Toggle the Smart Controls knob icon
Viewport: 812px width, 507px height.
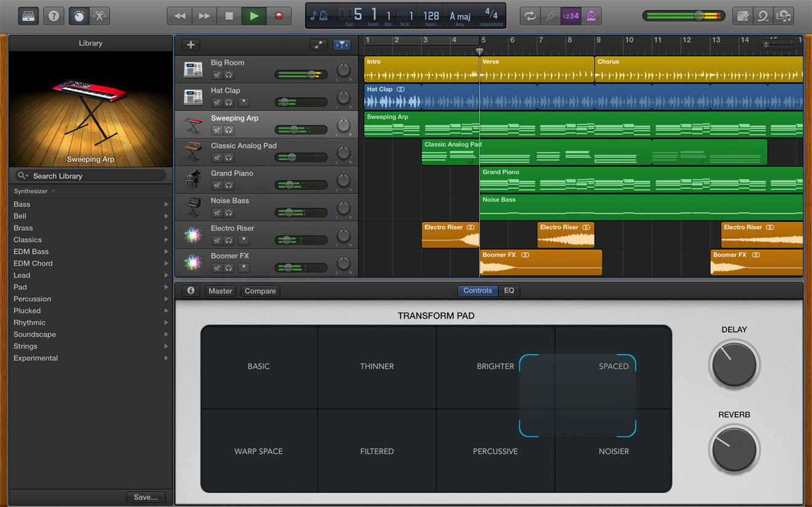(x=79, y=16)
